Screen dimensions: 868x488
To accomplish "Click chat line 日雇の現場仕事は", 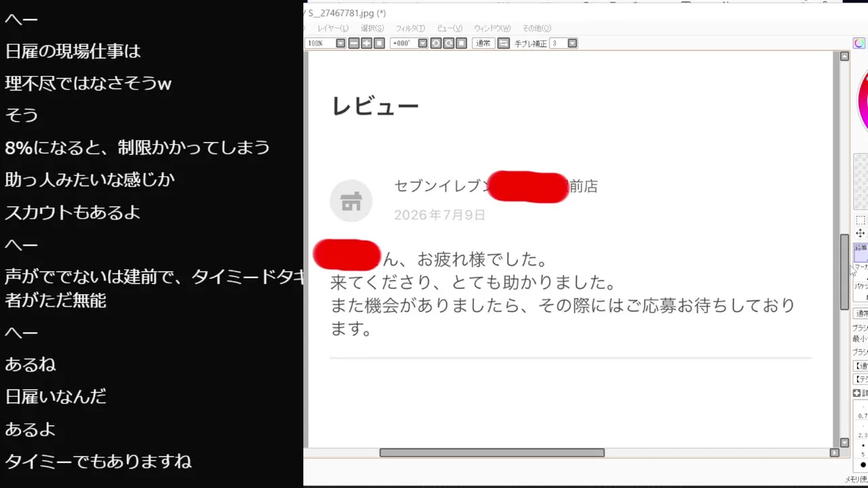I will [x=73, y=52].
